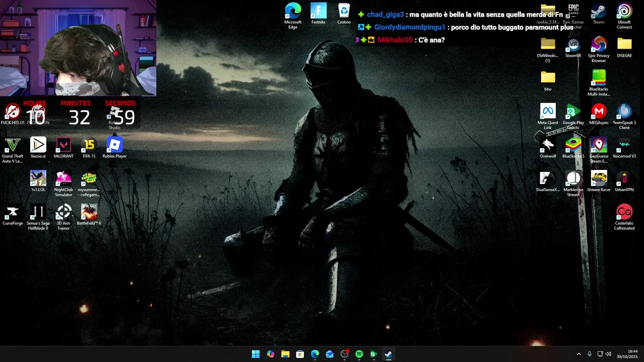
Task: Open Voicemod V3 shortcut
Action: click(624, 148)
